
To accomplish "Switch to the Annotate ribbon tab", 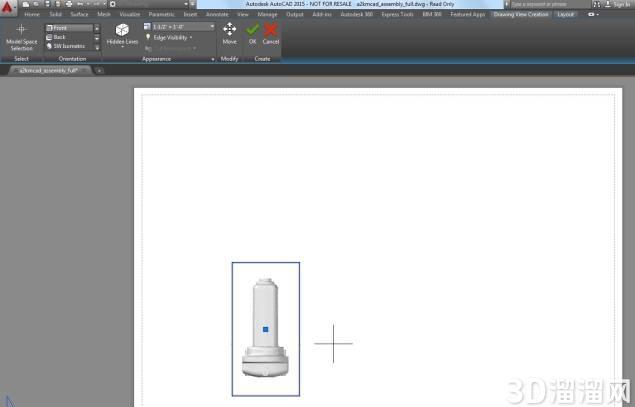I will pos(217,14).
